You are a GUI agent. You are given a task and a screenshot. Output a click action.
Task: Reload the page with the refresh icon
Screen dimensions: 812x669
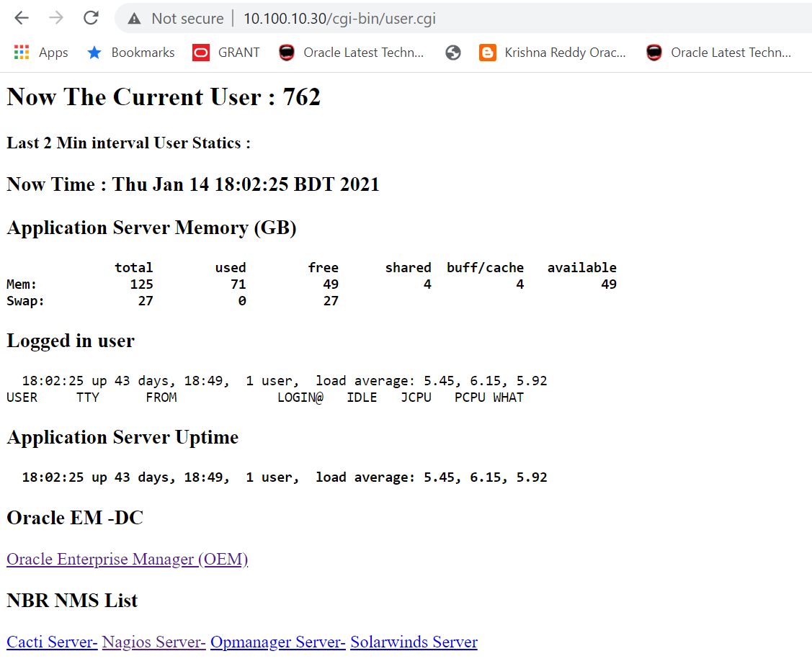coord(91,18)
